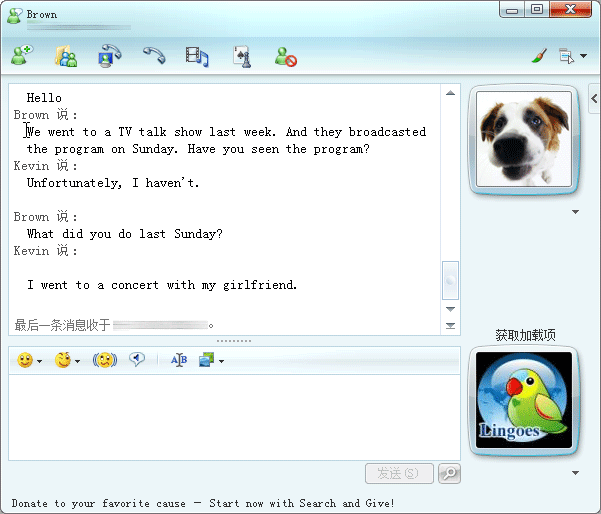Viewport: 601px width, 514px height.
Task: Open the color scheme paintbrush icon
Action: 539,56
